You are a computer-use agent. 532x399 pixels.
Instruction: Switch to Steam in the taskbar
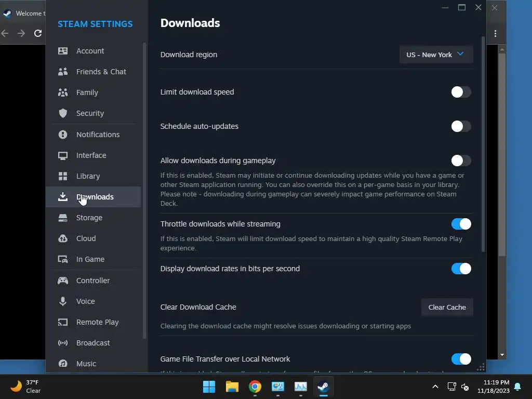pyautogui.click(x=323, y=387)
